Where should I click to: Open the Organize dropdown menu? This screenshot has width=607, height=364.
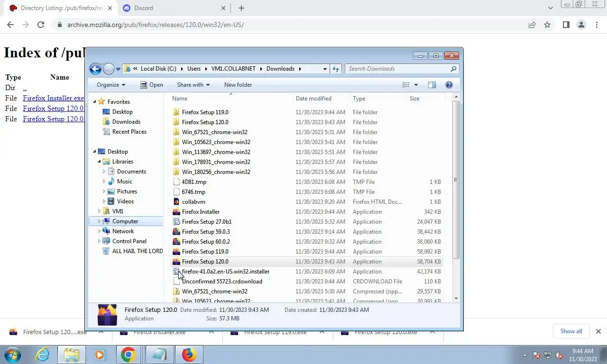111,85
